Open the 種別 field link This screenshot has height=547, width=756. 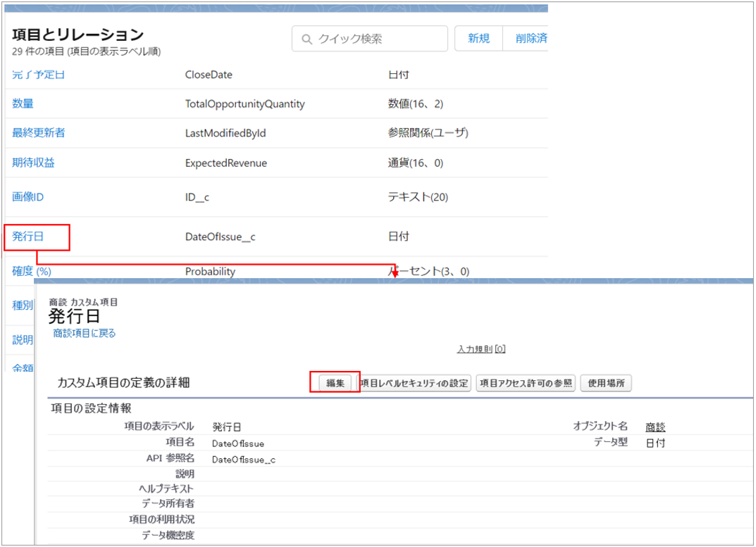click(23, 306)
